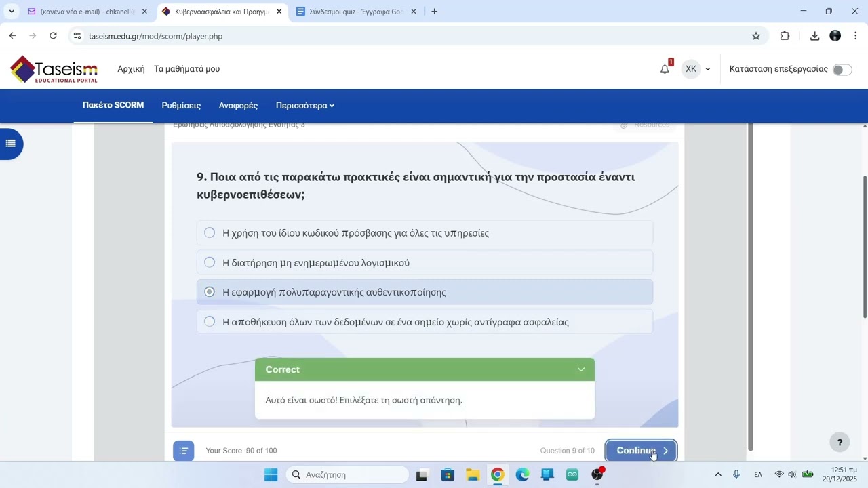Select option 'Η χρήση του ίδιου κωδικού πρόσβασης'
This screenshot has height=488, width=868.
click(x=425, y=233)
